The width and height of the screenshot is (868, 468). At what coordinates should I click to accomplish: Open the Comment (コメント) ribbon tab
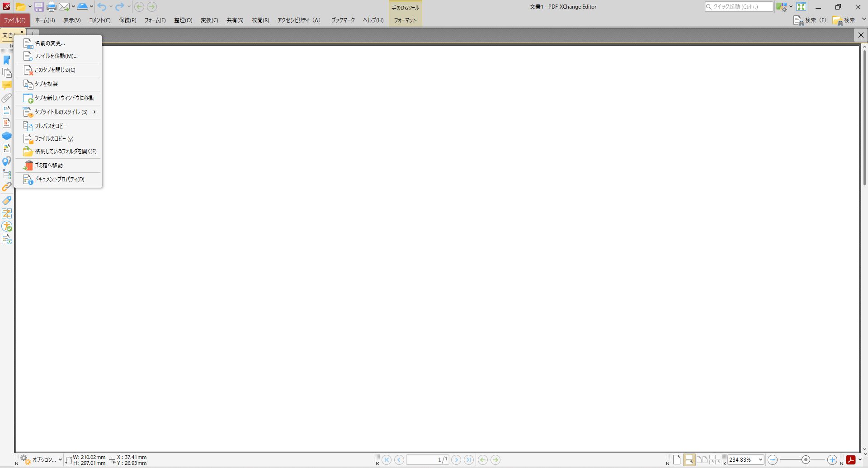click(x=99, y=20)
